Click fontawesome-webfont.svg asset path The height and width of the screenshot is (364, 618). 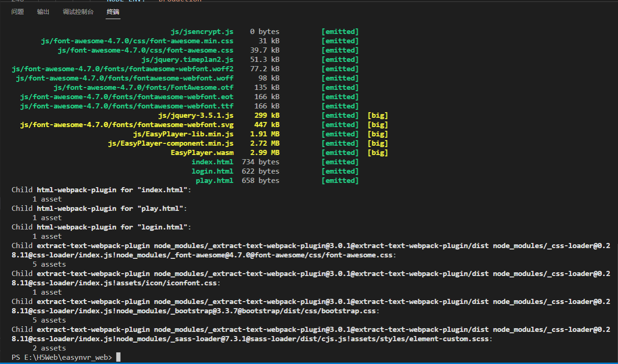click(x=127, y=125)
